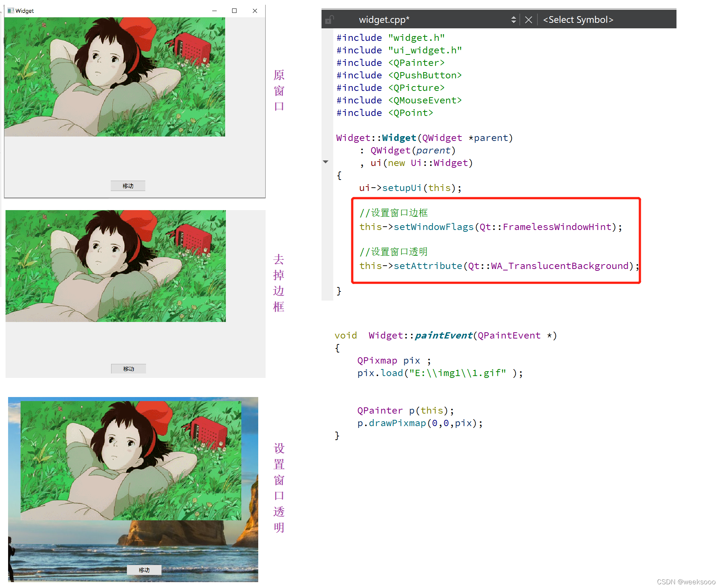Maximize the Widget window
Image resolution: width=721 pixels, height=588 pixels.
pyautogui.click(x=234, y=11)
